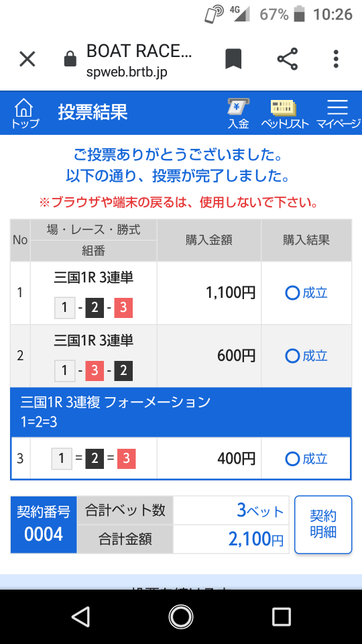Tap the Android back navigation button
Screen dimensions: 362x644
[x=80, y=617]
